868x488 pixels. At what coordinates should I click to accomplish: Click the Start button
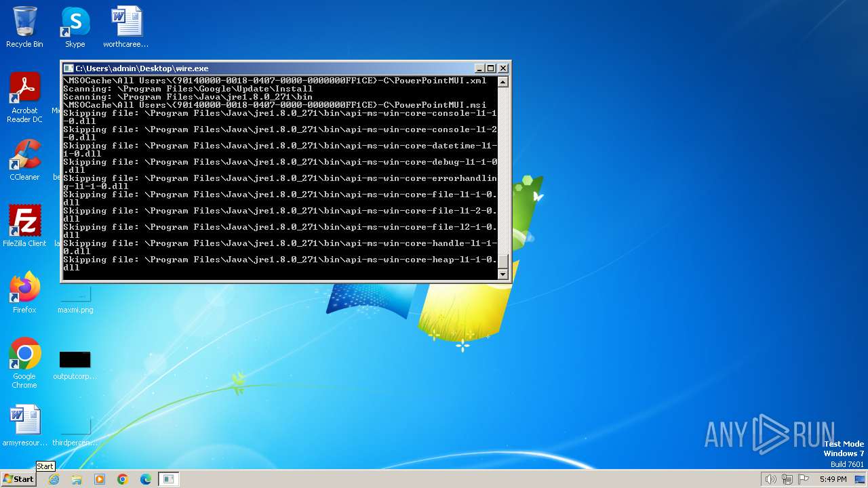18,479
